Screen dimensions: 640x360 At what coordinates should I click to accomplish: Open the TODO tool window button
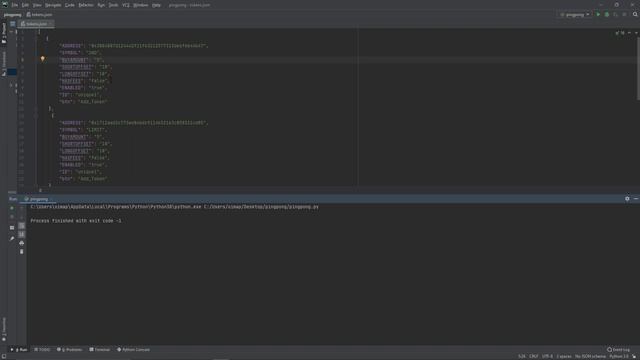42,350
